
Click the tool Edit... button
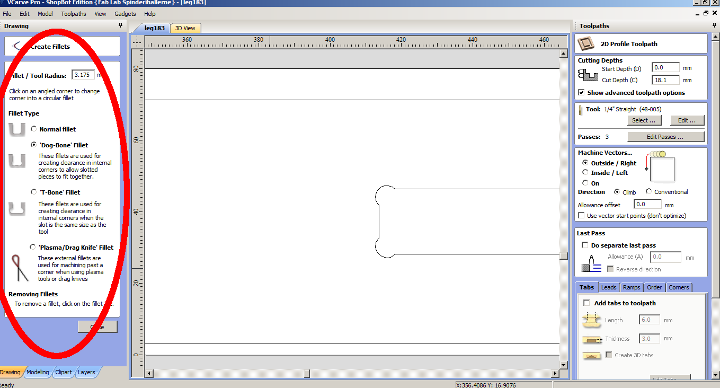686,120
